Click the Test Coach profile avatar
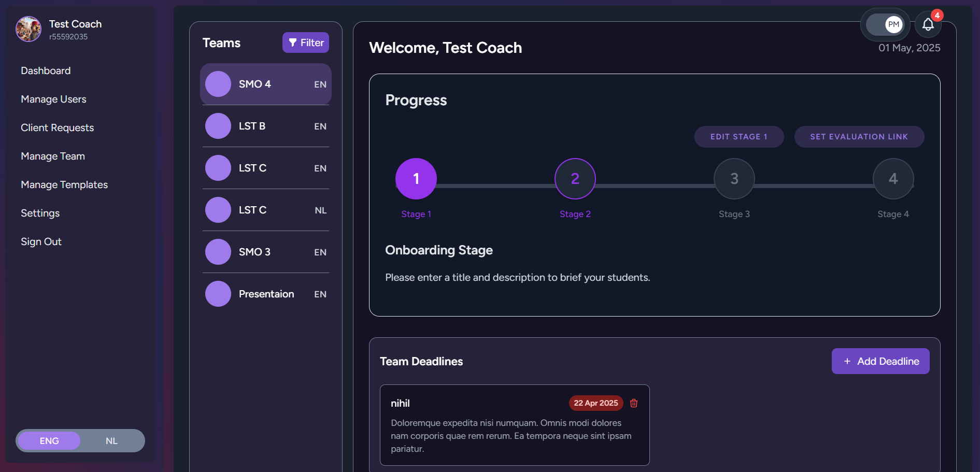The image size is (980, 472). point(29,29)
